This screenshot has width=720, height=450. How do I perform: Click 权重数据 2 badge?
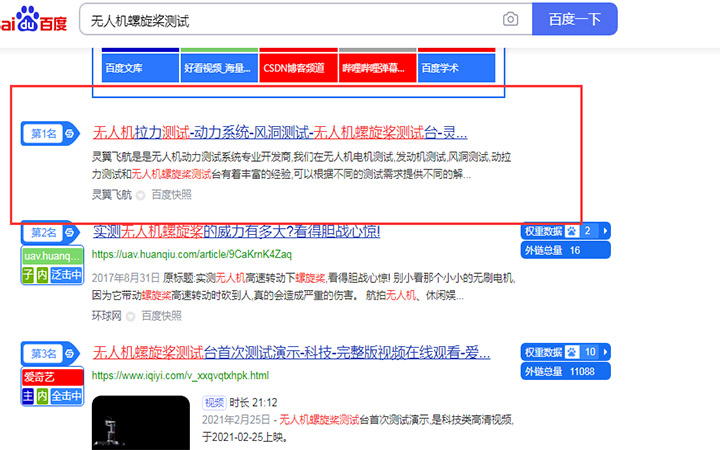click(565, 231)
